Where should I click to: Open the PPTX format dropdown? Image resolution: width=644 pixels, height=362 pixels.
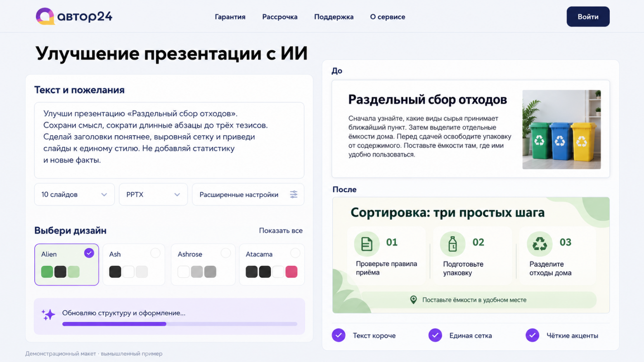(x=153, y=194)
